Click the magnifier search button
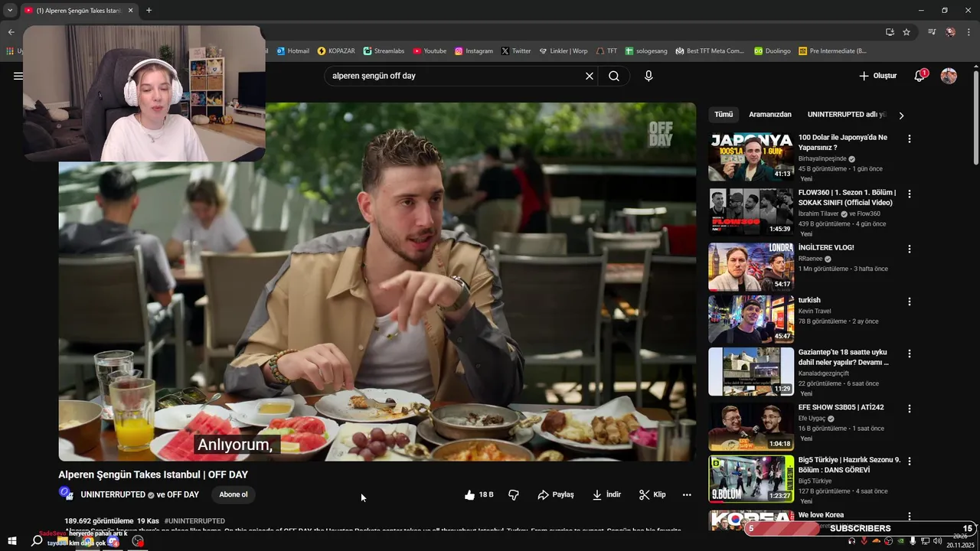980x551 pixels. point(614,76)
